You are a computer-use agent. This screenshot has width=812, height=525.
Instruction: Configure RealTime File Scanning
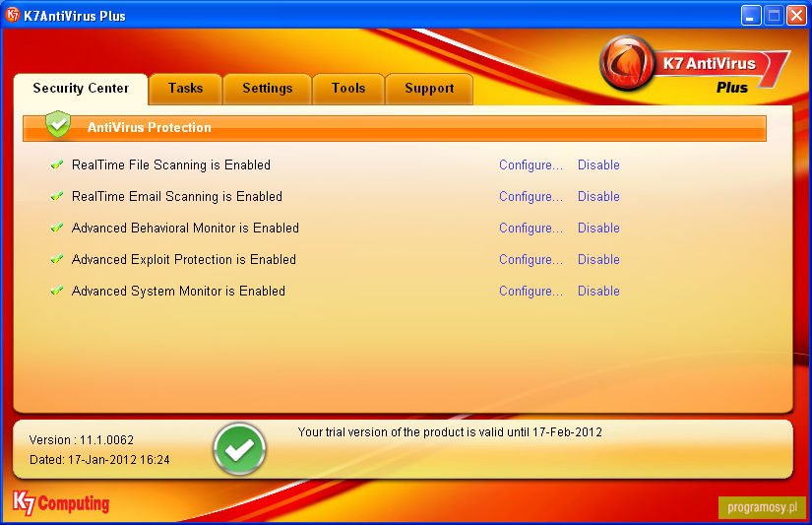tap(531, 165)
